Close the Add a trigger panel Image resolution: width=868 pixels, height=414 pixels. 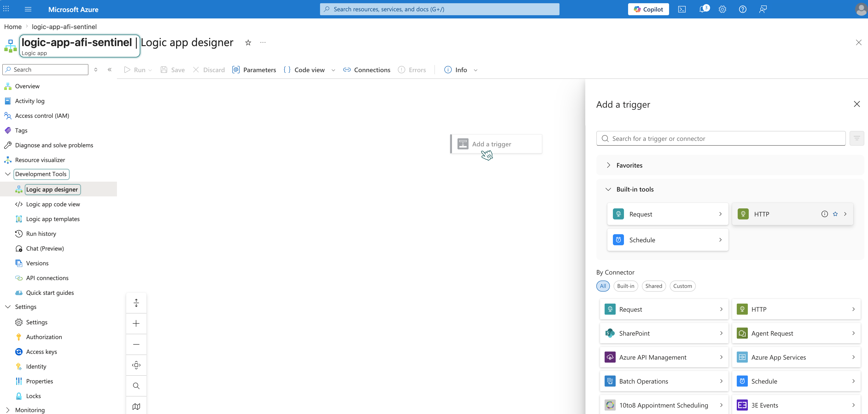[x=857, y=104]
